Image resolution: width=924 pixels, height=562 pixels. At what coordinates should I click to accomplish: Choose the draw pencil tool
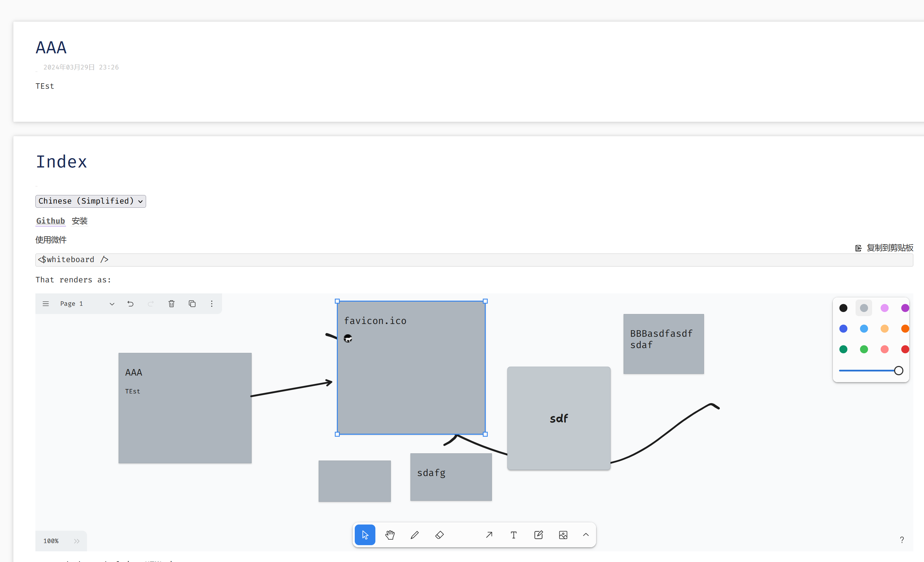(414, 534)
